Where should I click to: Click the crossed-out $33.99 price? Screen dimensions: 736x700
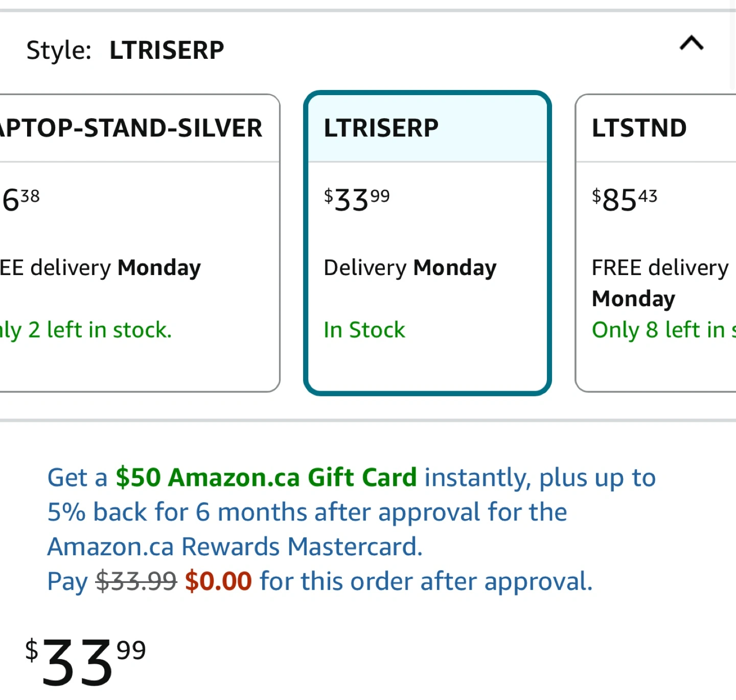pos(136,581)
